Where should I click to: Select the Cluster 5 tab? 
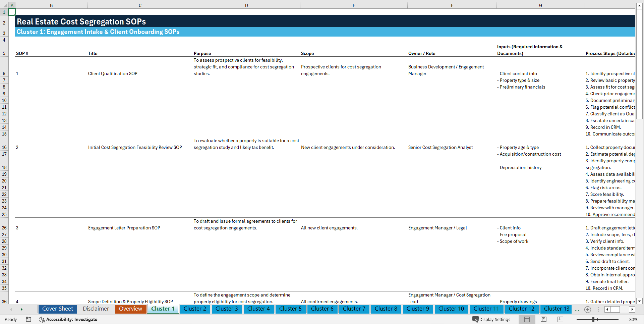(x=290, y=309)
